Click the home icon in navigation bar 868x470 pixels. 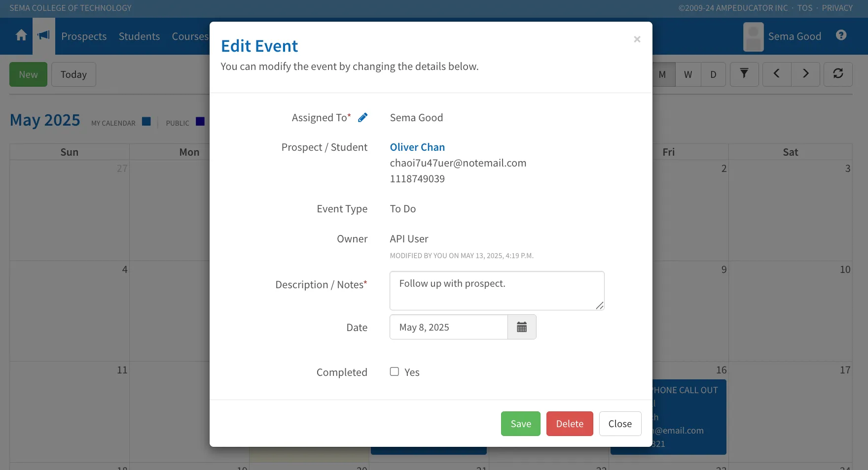[x=21, y=35]
